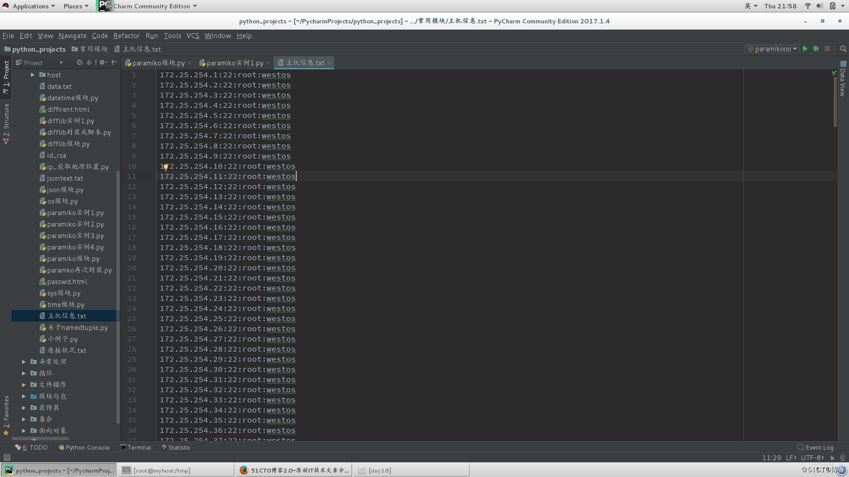Click the project panel settings gear icon
This screenshot has height=477, width=849.
(102, 62)
